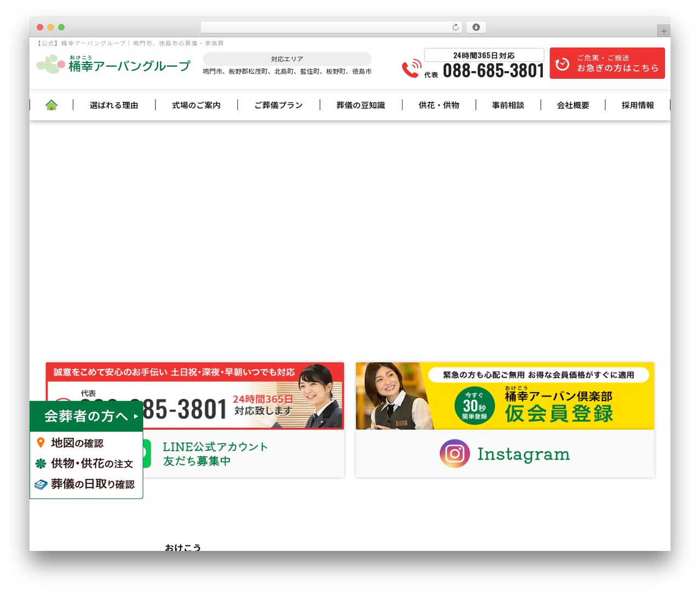
Task: Click the 桶幸アーバングループ logo
Action: pos(113,65)
